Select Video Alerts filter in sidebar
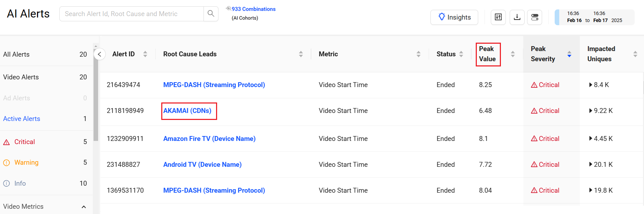Image resolution: width=644 pixels, height=214 pixels. pyautogui.click(x=21, y=77)
